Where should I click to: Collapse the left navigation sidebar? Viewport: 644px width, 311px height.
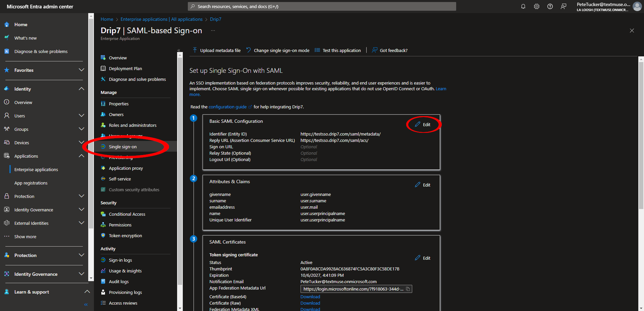86,305
